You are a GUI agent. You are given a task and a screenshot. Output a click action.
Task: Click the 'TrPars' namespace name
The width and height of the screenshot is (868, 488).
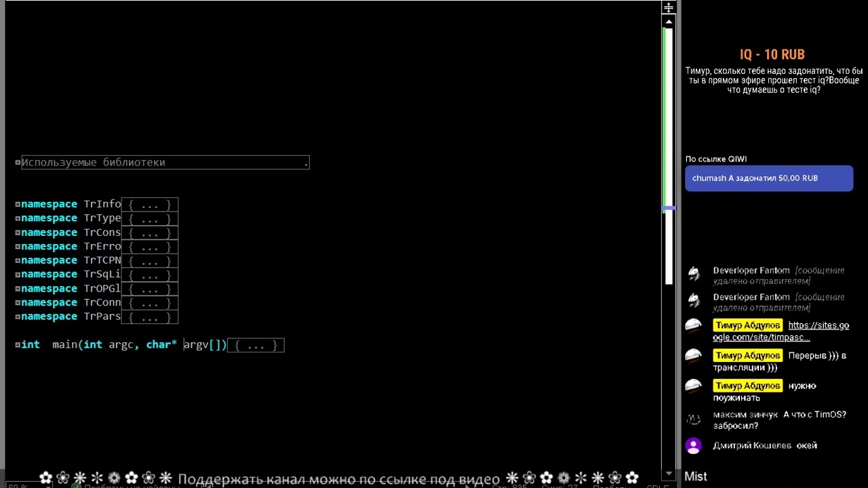click(102, 317)
